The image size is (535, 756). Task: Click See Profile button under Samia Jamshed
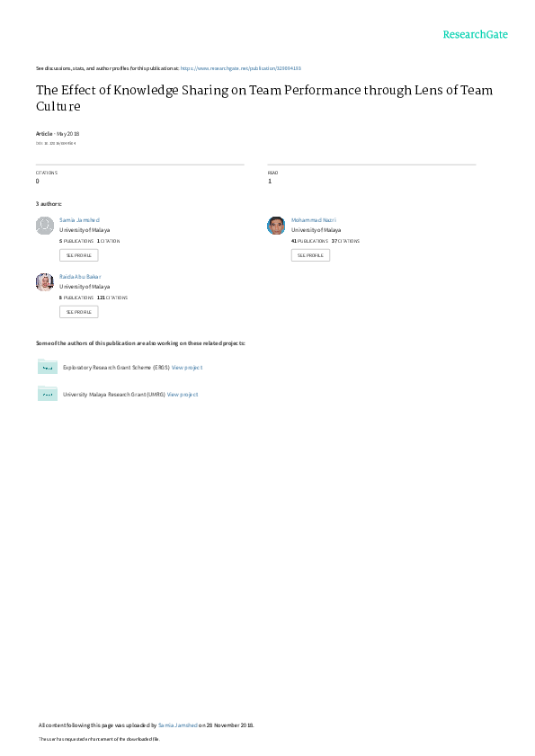coord(78,255)
